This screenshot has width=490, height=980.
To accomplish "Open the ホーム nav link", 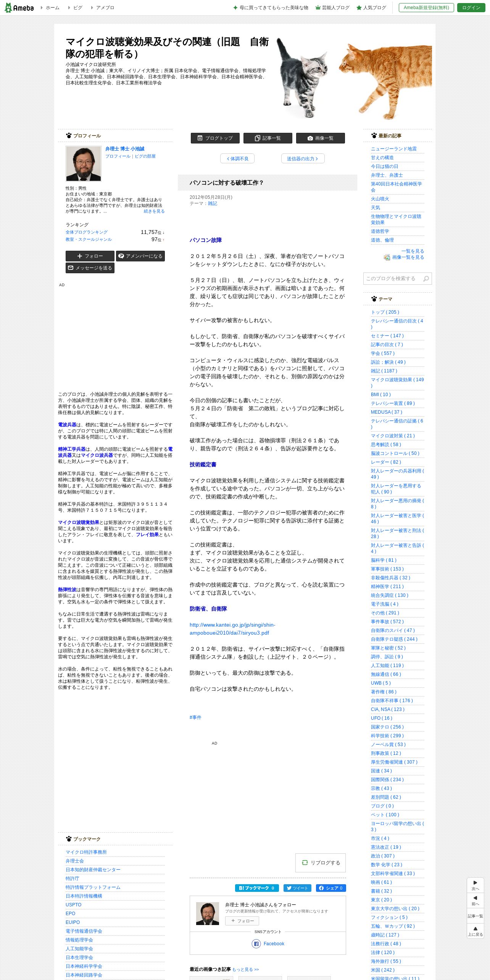I will 52,8.
